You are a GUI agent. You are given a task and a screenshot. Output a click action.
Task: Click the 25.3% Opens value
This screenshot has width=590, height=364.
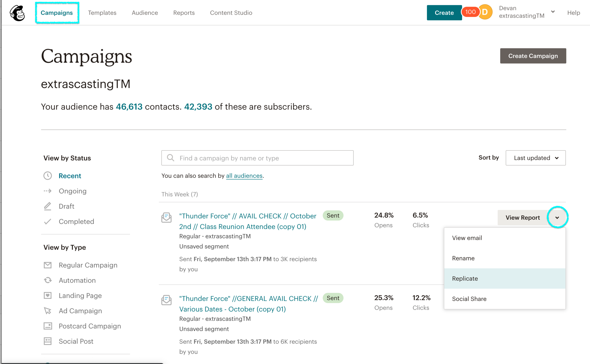(x=384, y=298)
